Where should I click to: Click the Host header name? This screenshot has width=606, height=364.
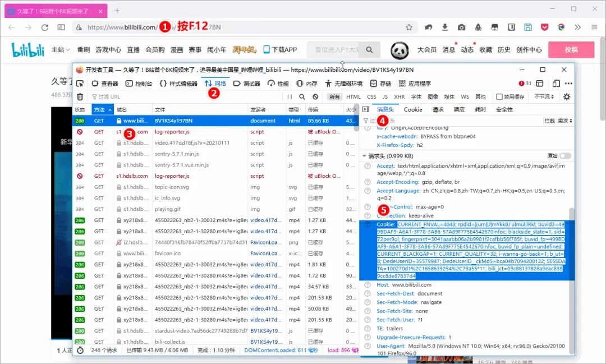point(383,285)
